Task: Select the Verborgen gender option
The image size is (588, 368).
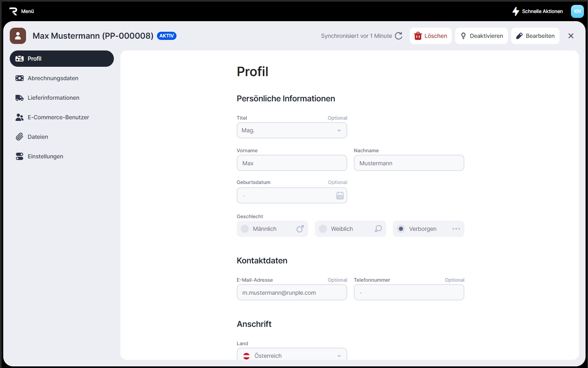Action: tap(428, 229)
